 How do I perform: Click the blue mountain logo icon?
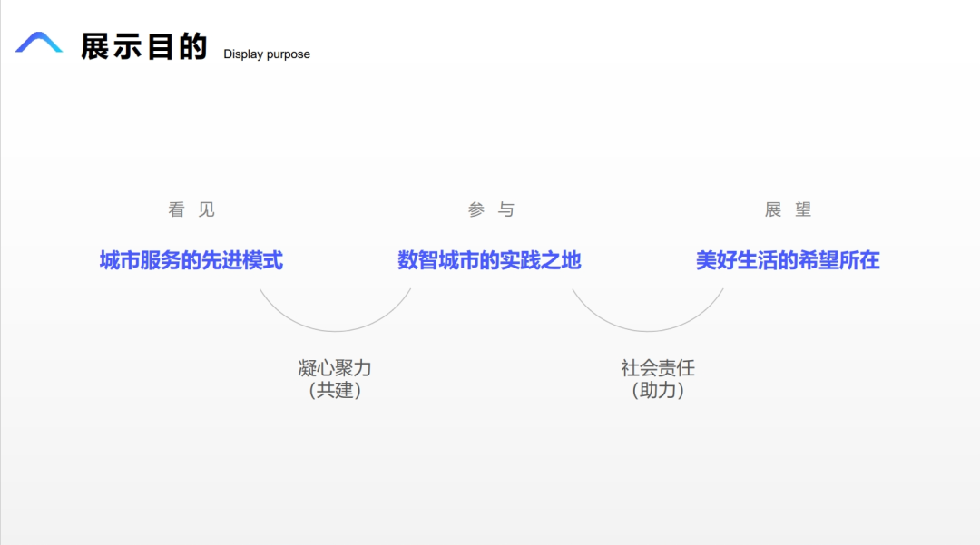click(38, 42)
